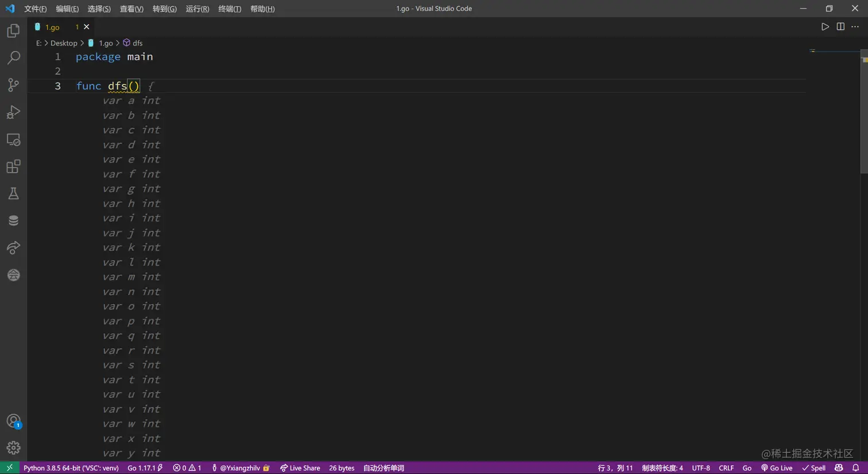Click dfs function name in editor
The width and height of the screenshot is (868, 474).
pyautogui.click(x=117, y=86)
